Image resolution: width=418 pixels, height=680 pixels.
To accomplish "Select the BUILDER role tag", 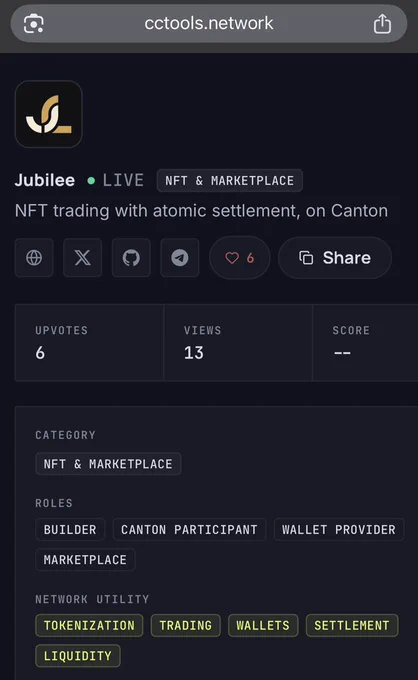I will click(x=70, y=530).
